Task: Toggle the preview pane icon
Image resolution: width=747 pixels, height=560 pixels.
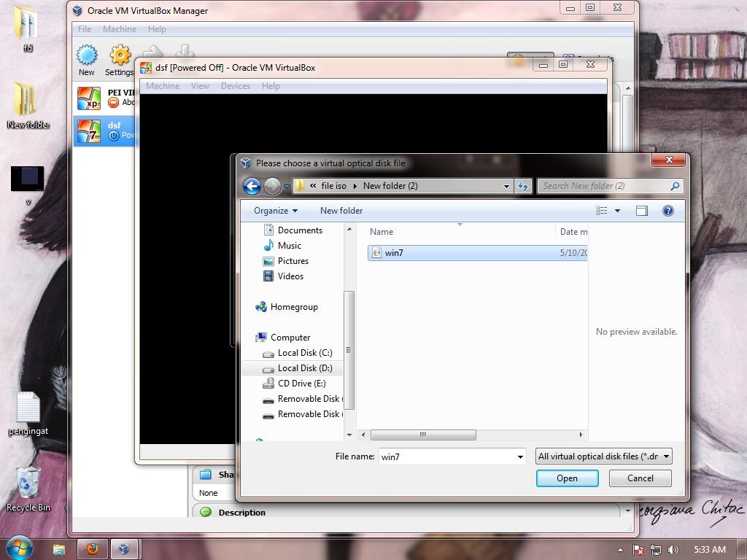Action: point(642,211)
